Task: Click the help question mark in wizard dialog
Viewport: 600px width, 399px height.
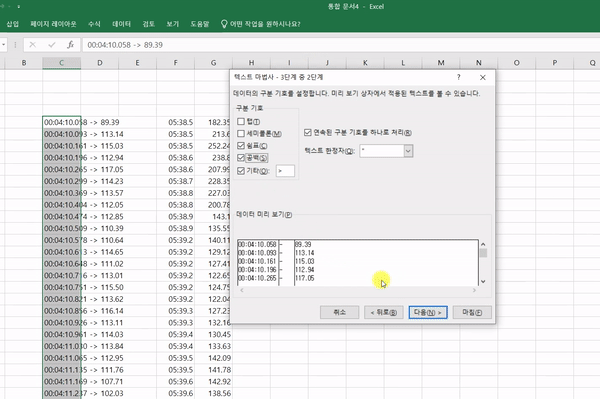Action: tap(458, 77)
